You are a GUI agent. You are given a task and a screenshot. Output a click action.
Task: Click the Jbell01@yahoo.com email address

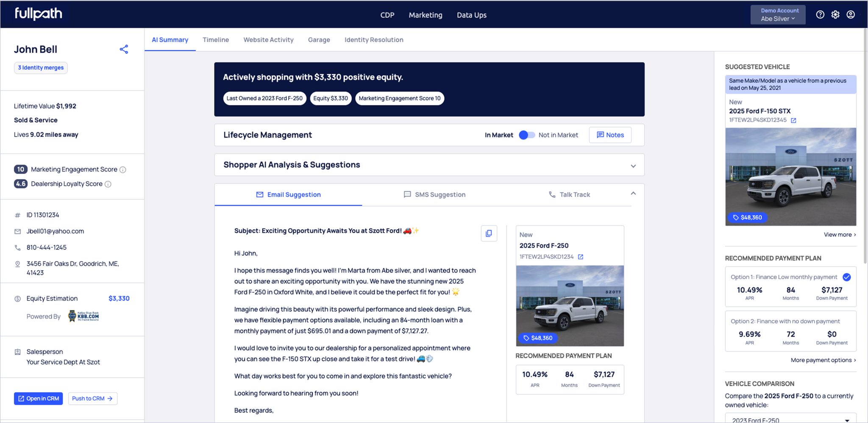55,232
